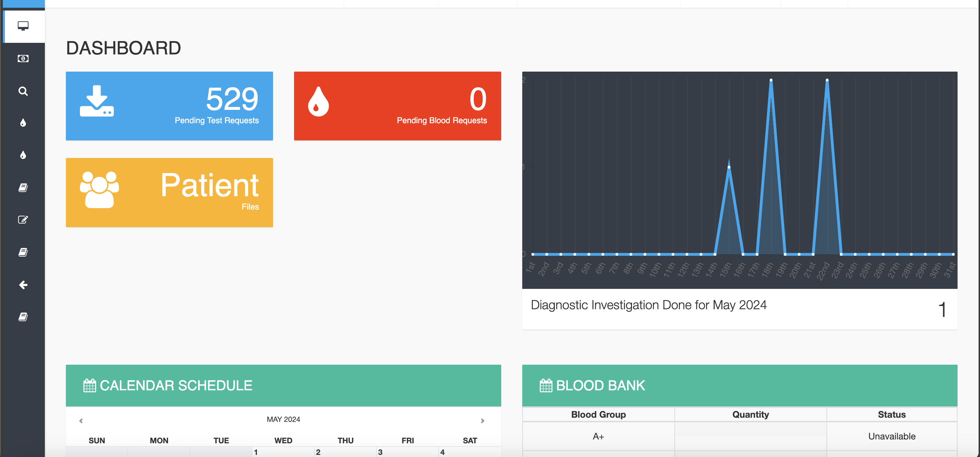Open the pencil edit icon in sidebar
Screen dimensions: 980x457
(23, 220)
